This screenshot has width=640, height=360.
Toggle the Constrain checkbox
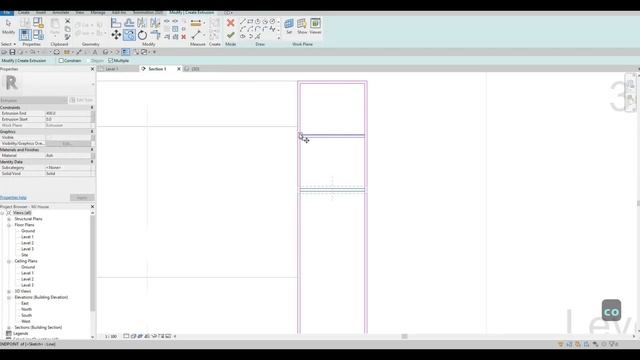pyautogui.click(x=61, y=60)
